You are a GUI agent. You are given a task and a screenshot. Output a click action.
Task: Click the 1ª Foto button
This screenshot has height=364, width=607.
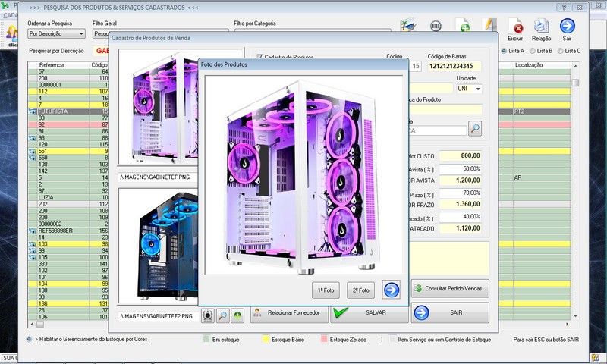326,290
